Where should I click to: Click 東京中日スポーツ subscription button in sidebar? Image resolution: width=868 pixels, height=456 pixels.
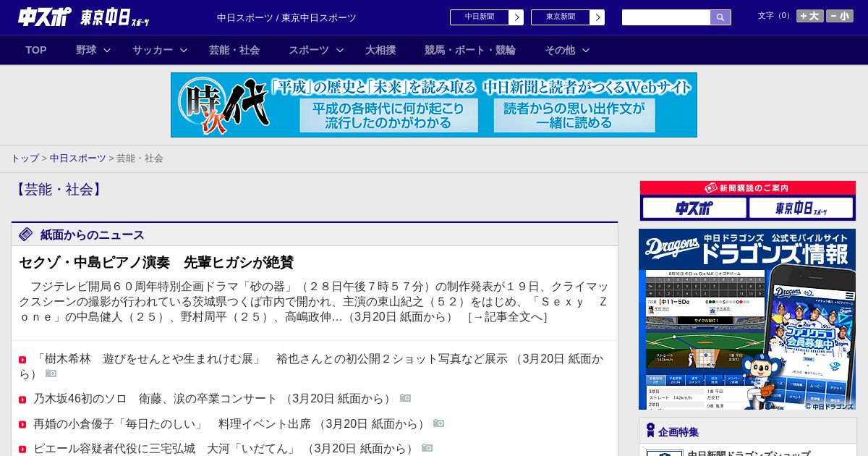801,208
